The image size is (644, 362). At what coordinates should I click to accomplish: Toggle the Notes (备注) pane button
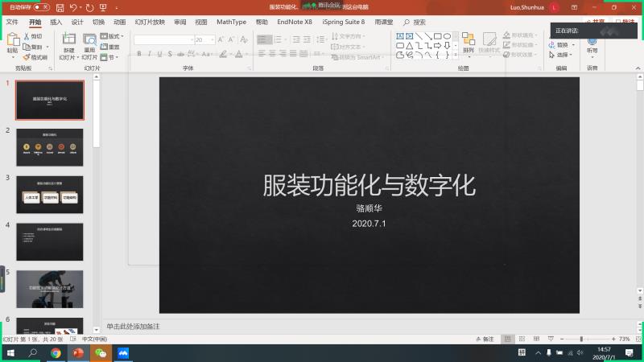pos(484,339)
